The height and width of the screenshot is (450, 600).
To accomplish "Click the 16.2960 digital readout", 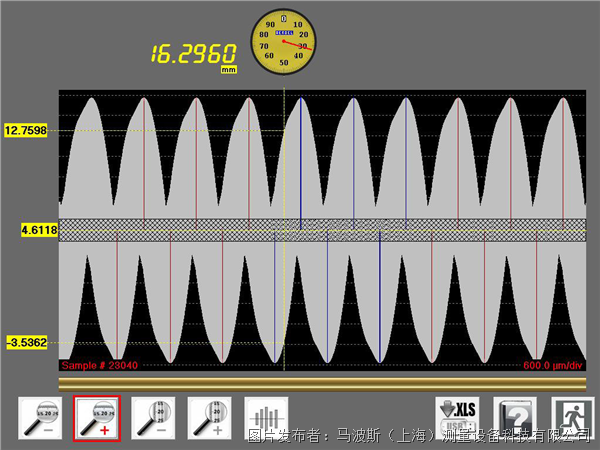I will click(x=195, y=52).
